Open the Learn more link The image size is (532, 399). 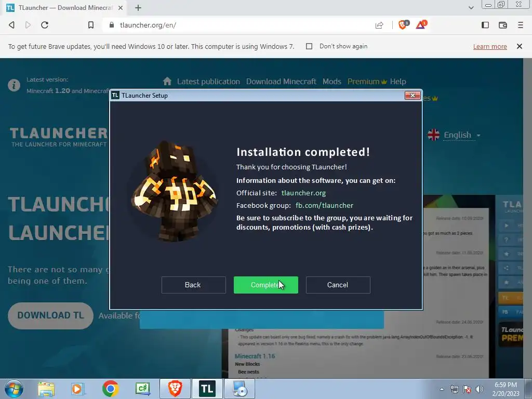490,46
